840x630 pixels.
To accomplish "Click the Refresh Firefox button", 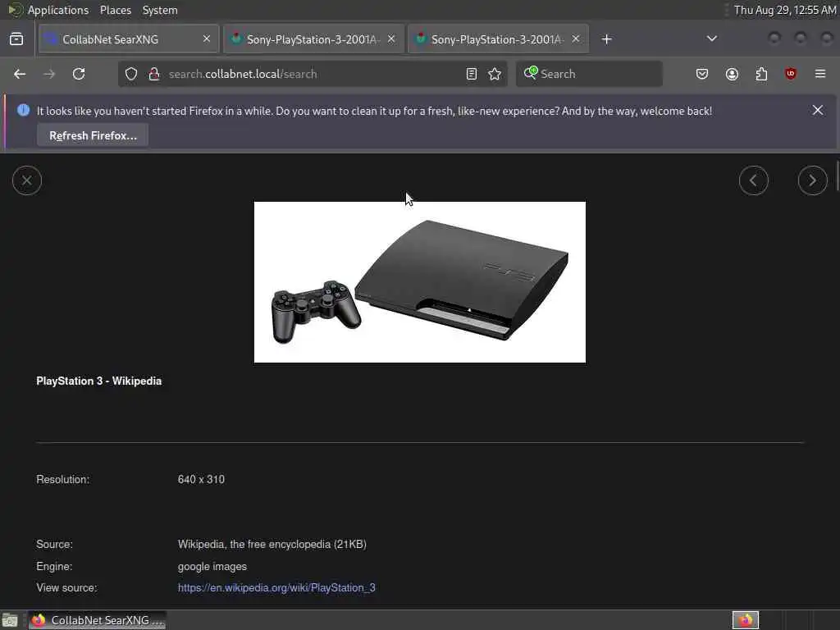I will pos(93,135).
